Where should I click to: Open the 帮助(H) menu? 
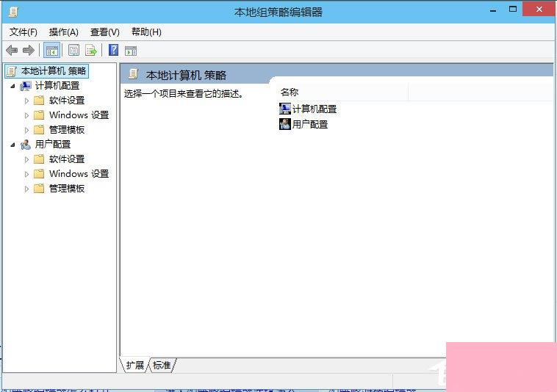click(146, 32)
